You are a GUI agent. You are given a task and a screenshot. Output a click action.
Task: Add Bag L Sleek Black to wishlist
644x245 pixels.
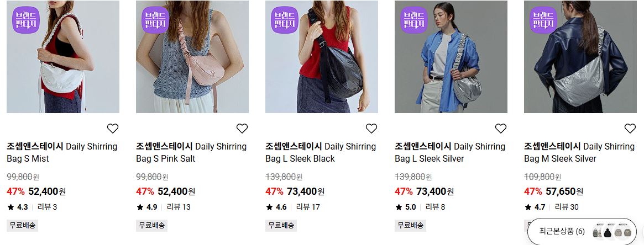point(371,129)
